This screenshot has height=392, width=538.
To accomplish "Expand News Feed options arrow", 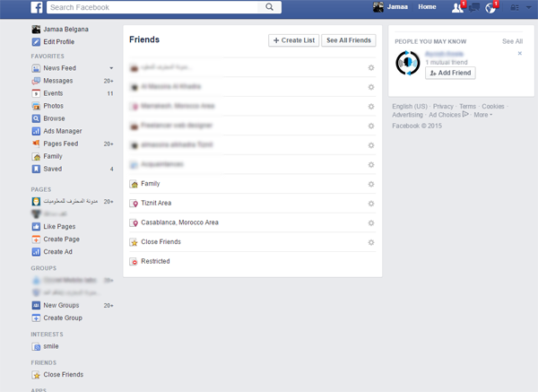I will [111, 68].
